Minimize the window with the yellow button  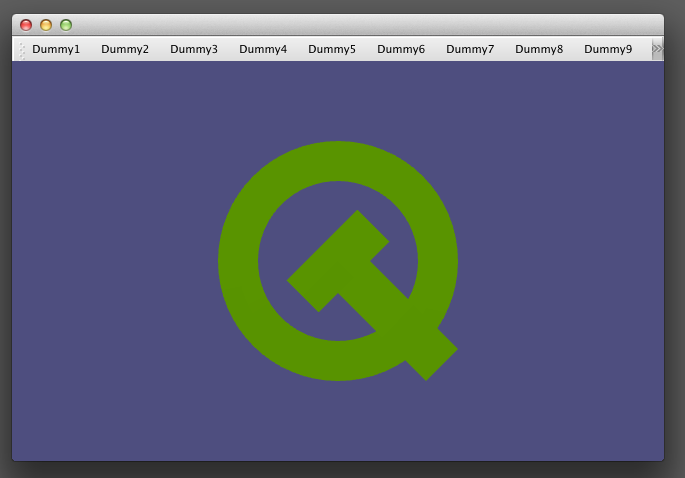tap(46, 25)
